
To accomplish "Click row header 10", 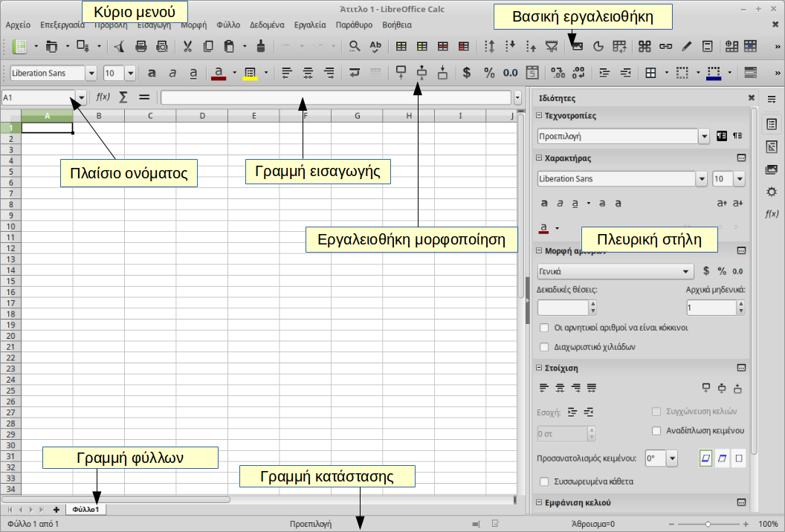I will pyautogui.click(x=10, y=226).
